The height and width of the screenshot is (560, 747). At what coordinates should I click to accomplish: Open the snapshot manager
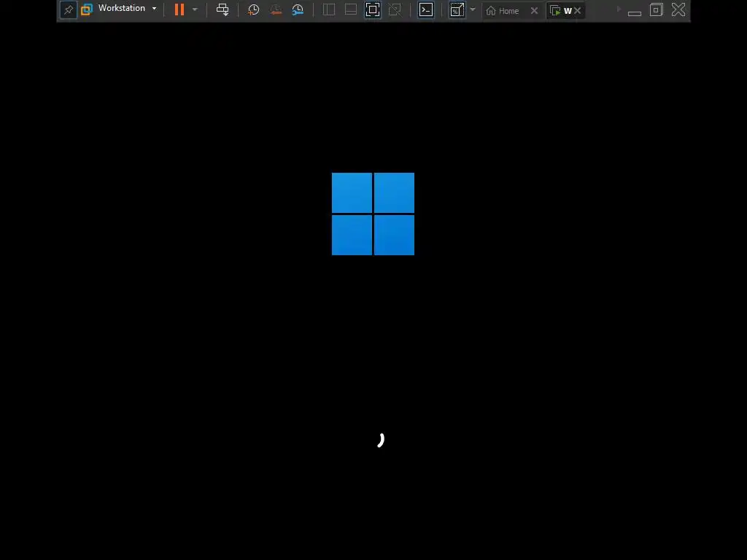[x=298, y=9]
